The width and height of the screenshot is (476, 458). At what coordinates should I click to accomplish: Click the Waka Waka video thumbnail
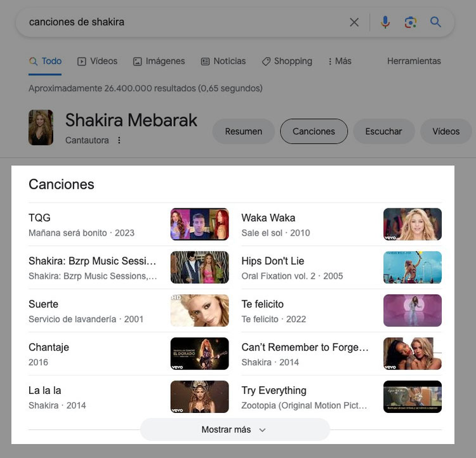[413, 224]
